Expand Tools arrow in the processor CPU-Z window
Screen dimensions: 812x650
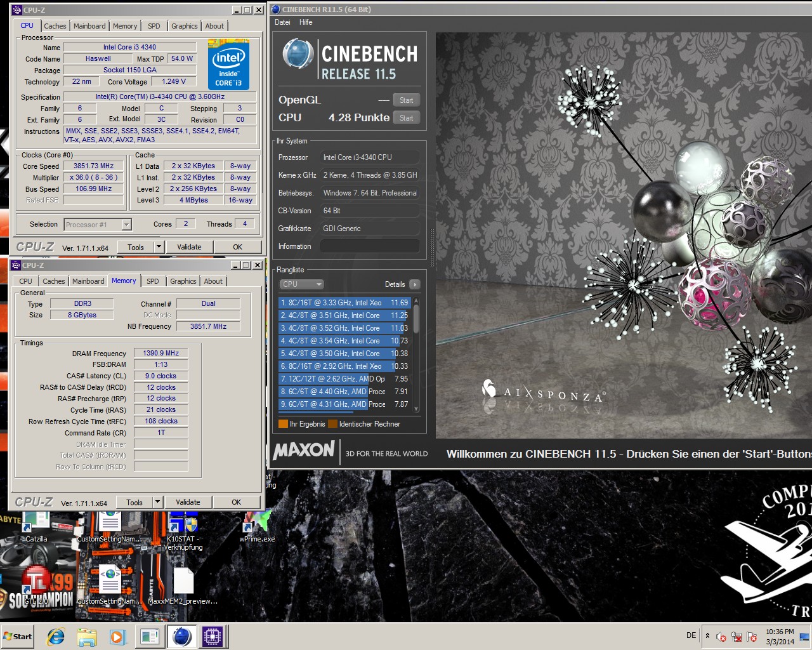click(x=159, y=247)
